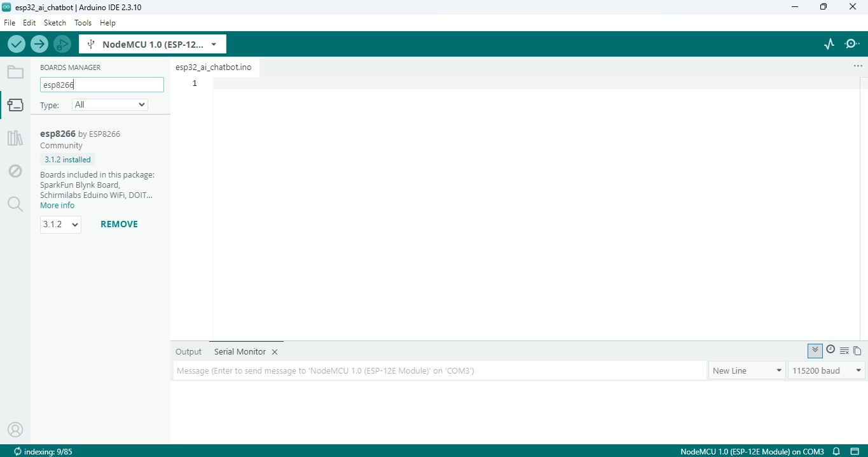Switch to the Output tab
868x457 pixels.
pyautogui.click(x=188, y=351)
